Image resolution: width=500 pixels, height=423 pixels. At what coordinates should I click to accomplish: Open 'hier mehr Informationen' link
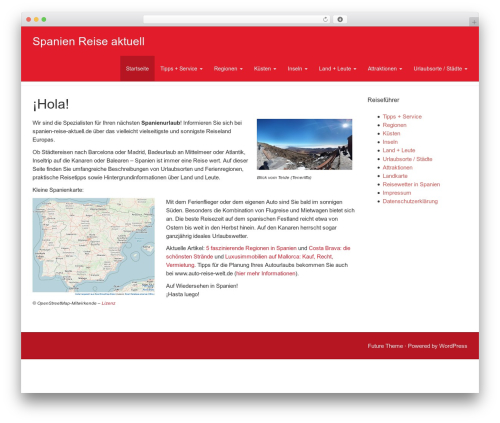click(x=266, y=273)
